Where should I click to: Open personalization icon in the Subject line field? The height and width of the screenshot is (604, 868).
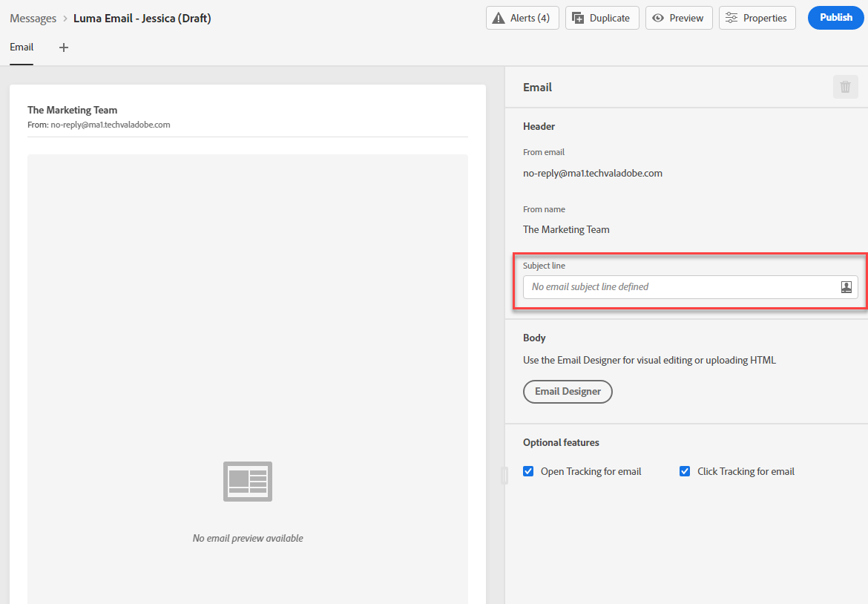pos(846,286)
